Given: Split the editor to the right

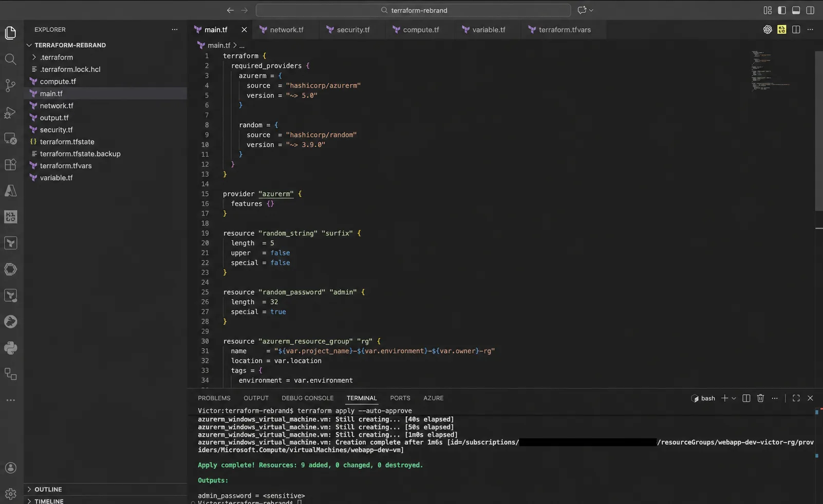Looking at the screenshot, I should [796, 30].
